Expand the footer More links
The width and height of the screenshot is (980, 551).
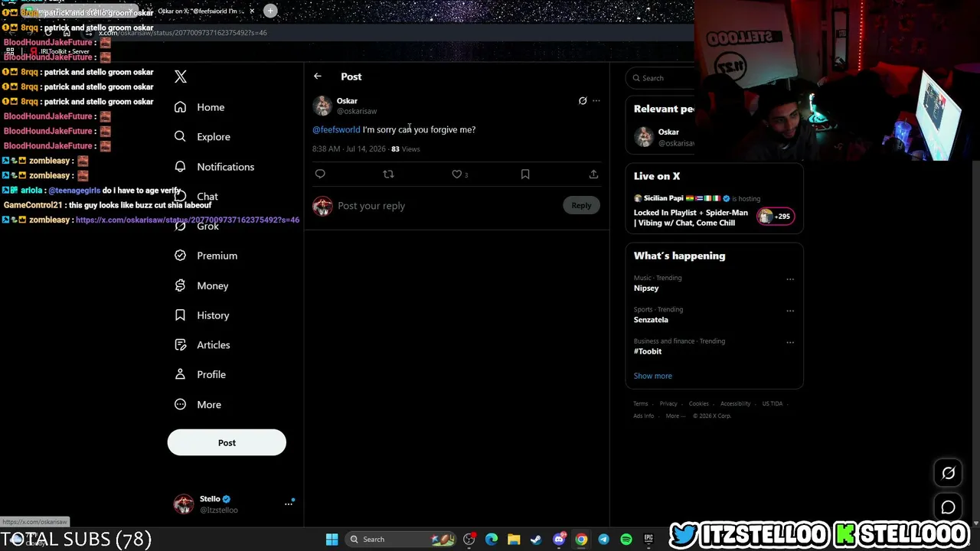point(675,416)
